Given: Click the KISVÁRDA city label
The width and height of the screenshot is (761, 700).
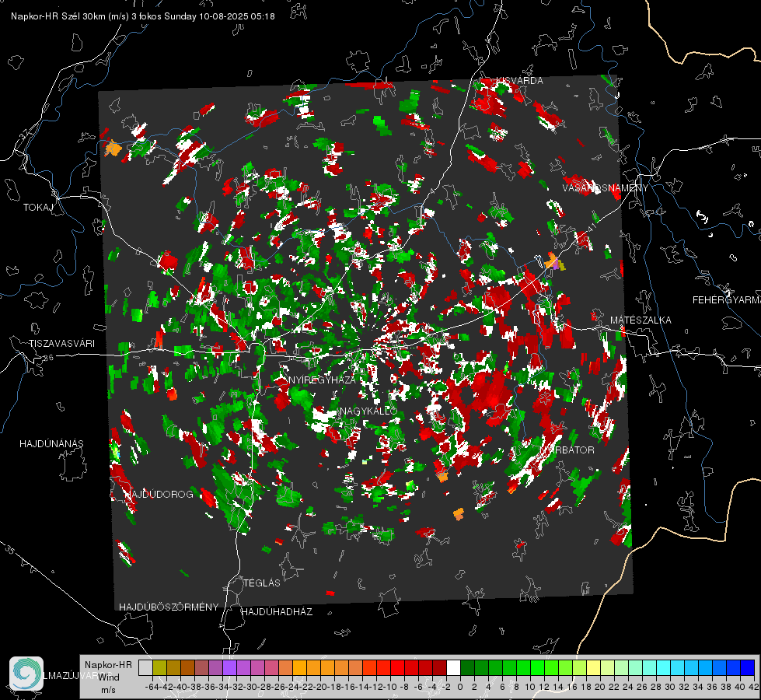Looking at the screenshot, I should pos(518,81).
